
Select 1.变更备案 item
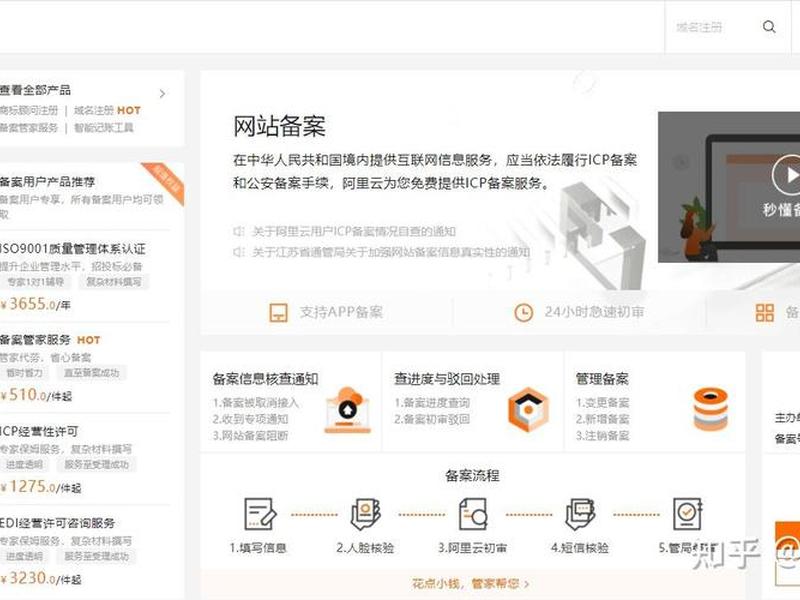tap(603, 403)
